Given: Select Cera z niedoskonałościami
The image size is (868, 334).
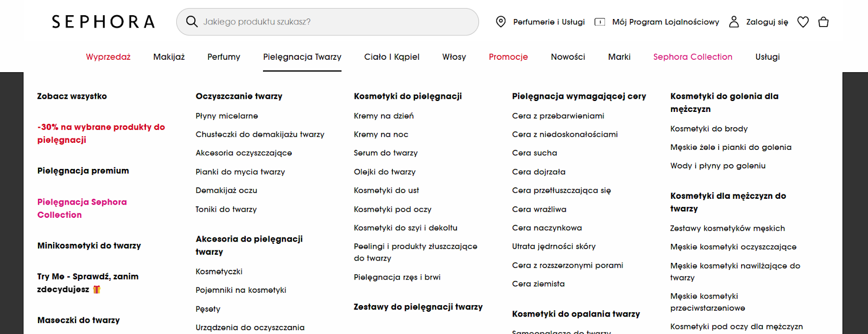Looking at the screenshot, I should (x=565, y=135).
